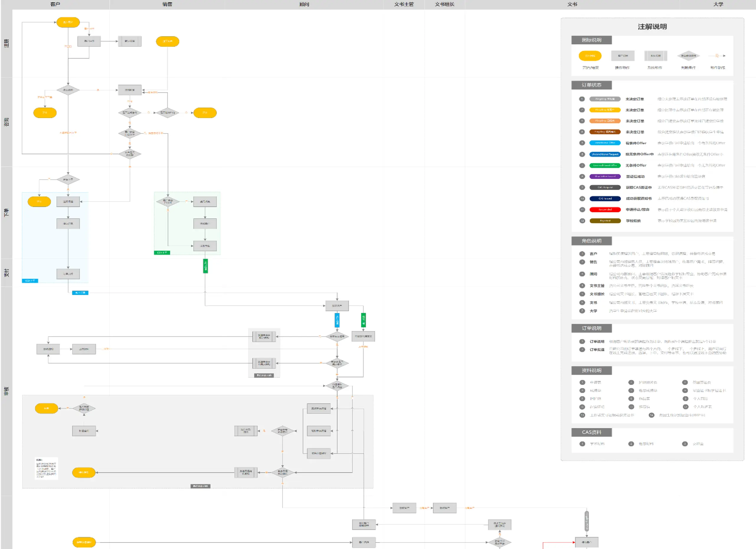Image resolution: width=756 pixels, height=549 pixels.
Task: Select the 顾问 swimlane column header
Action: (304, 4)
